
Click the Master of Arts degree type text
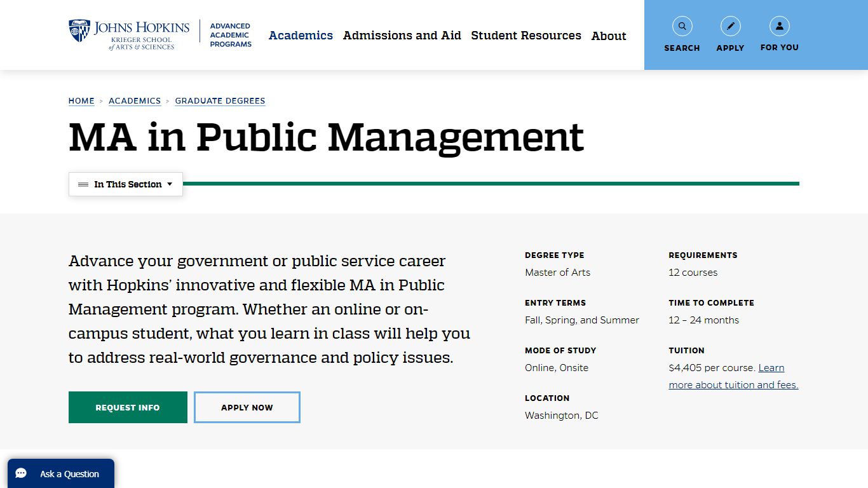[557, 273]
